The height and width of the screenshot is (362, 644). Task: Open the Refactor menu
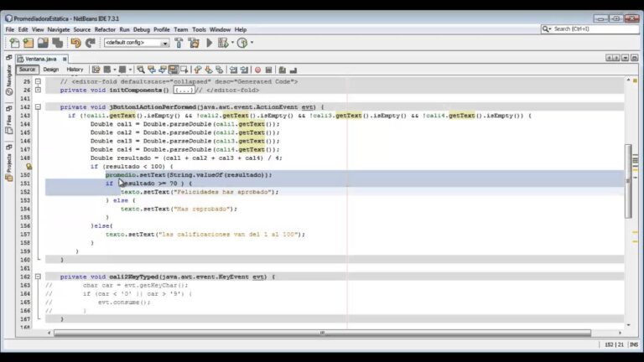coord(105,29)
